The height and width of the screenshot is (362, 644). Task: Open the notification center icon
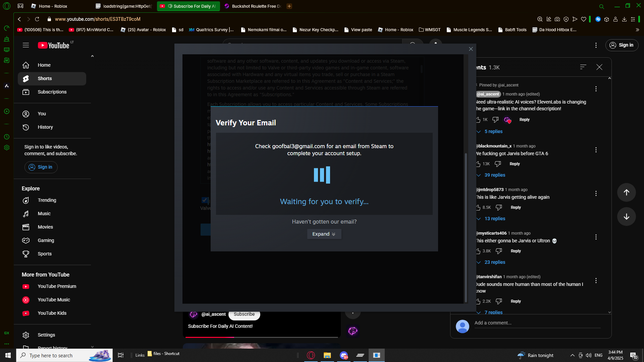(x=634, y=355)
